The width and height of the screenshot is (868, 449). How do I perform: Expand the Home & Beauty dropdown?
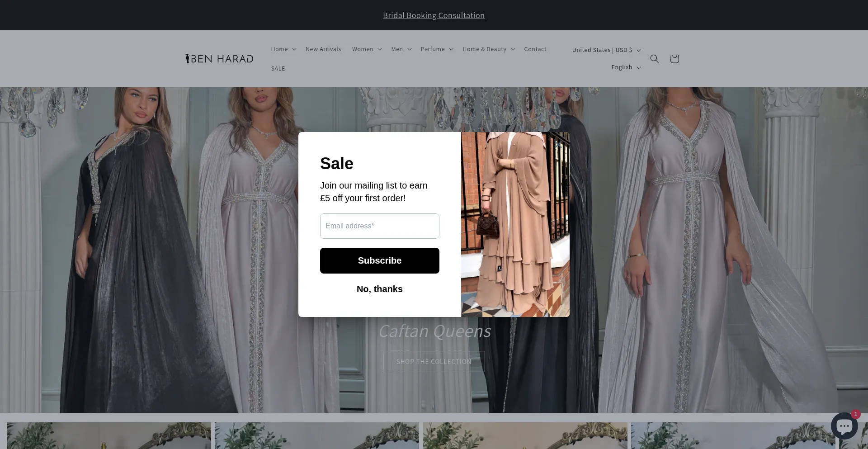coord(488,49)
